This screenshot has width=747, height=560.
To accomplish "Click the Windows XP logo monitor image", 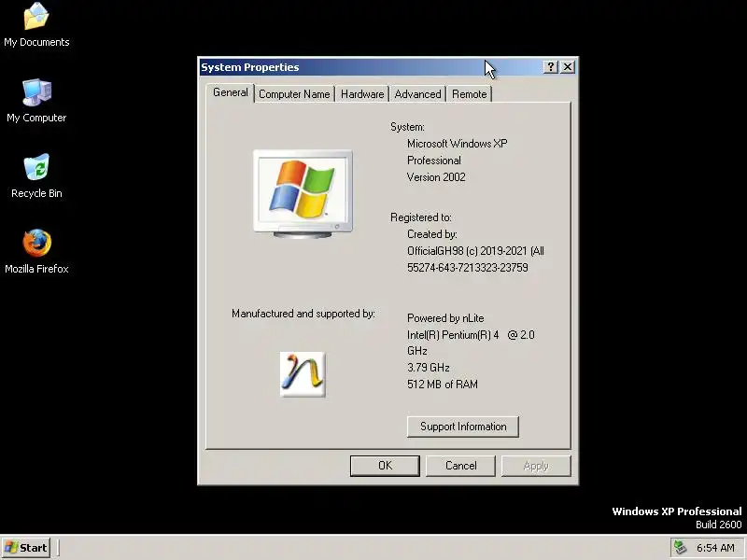I will (x=303, y=193).
